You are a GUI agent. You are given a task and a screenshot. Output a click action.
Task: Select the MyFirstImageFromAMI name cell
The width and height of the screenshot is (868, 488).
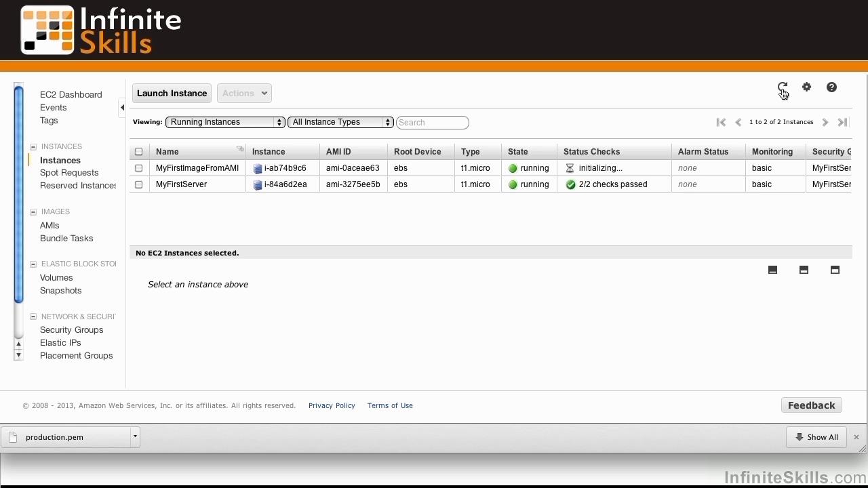197,168
